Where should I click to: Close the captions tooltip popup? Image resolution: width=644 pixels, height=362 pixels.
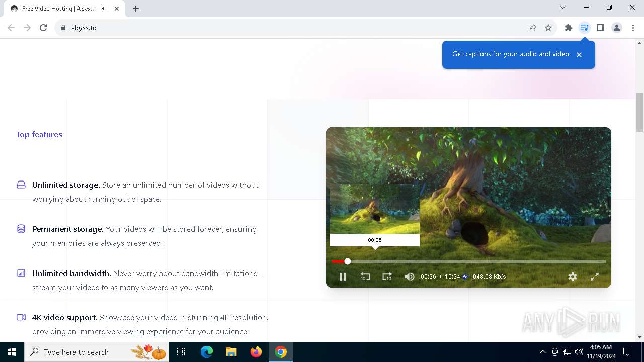[x=579, y=55]
